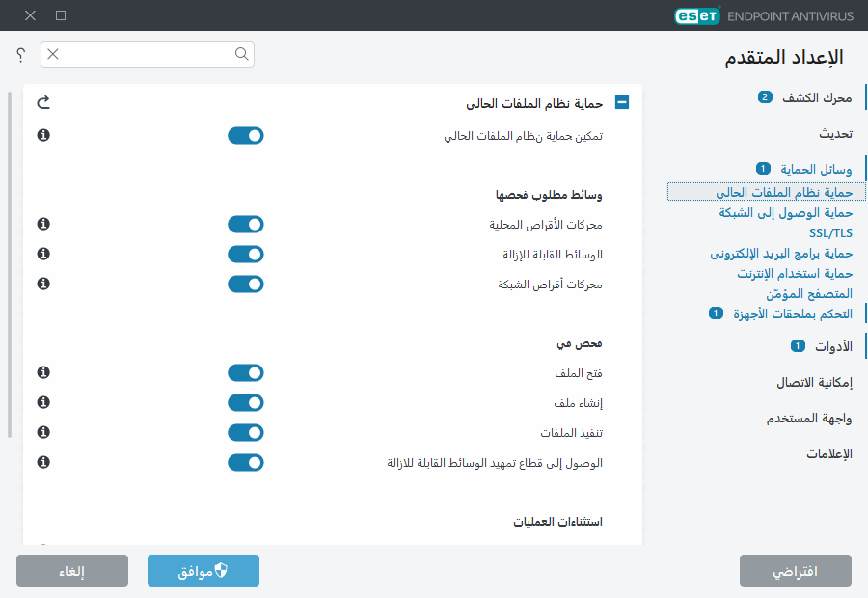Click the revert changes arrow icon
Viewport: 868px width, 598px height.
click(41, 100)
